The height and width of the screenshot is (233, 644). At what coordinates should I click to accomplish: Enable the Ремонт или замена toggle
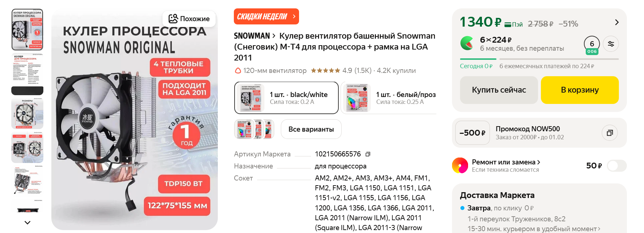(x=617, y=166)
